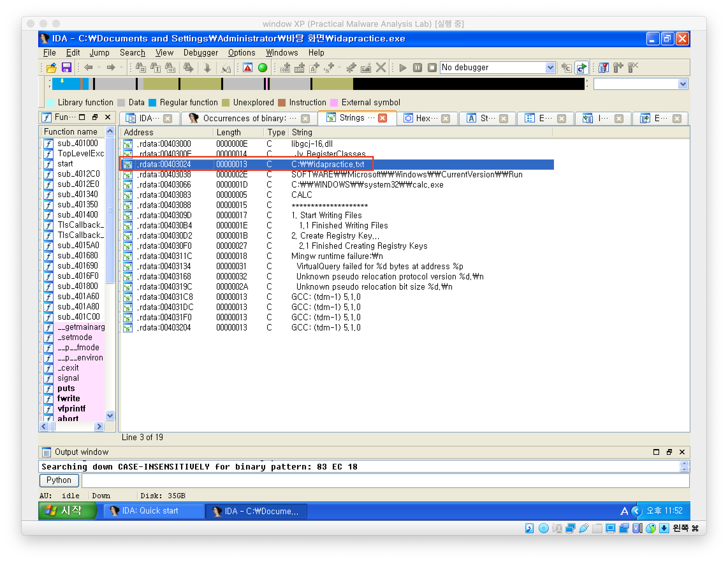Close the Functions panel
The image size is (728, 562).
coord(108,117)
